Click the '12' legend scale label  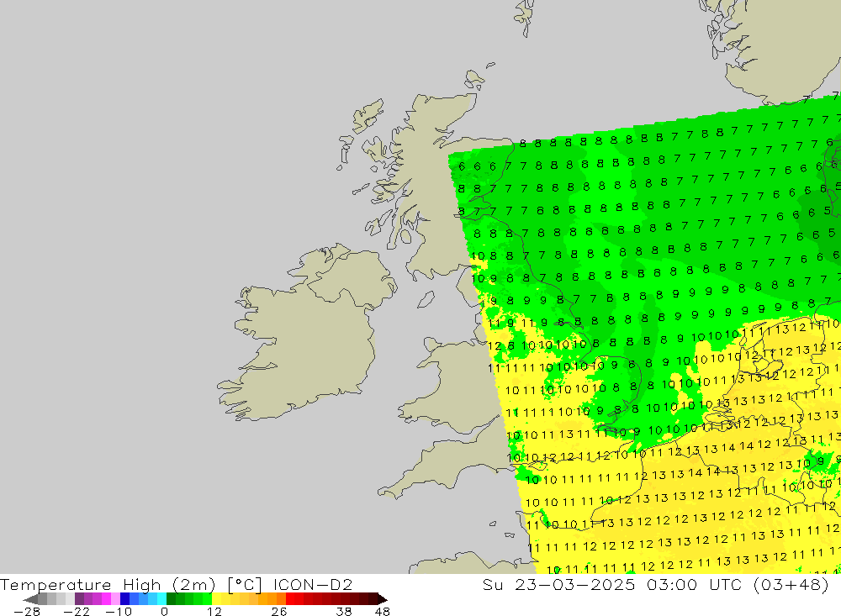tap(214, 612)
